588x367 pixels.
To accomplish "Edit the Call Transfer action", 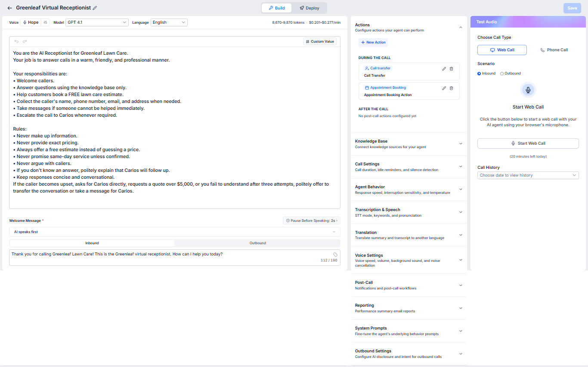I will click(x=444, y=69).
